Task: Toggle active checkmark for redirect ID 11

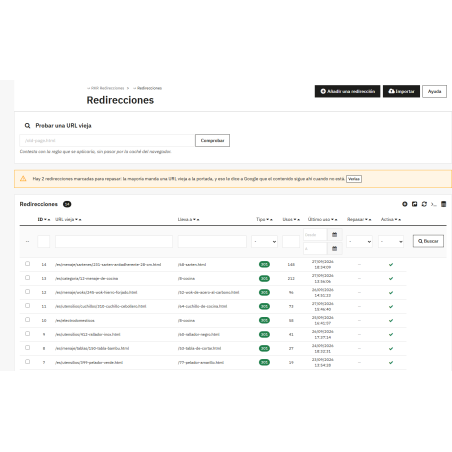Action: click(x=391, y=306)
